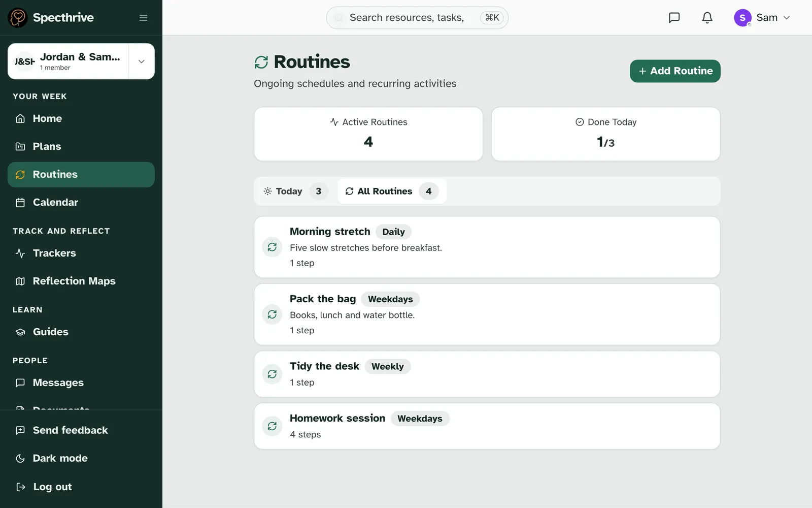Click the purple Sam avatar
This screenshot has height=508, width=812.
click(742, 18)
